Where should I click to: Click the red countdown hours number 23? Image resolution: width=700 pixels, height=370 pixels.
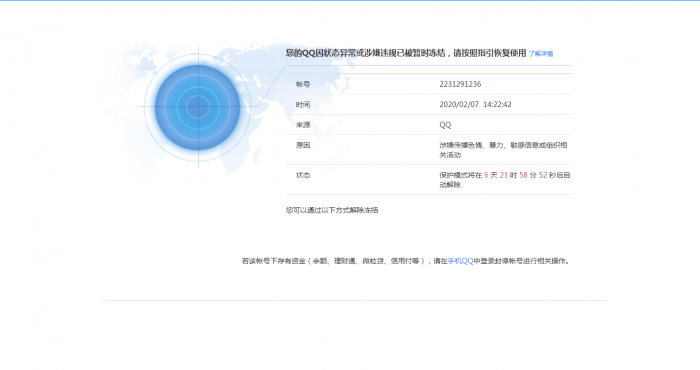504,175
